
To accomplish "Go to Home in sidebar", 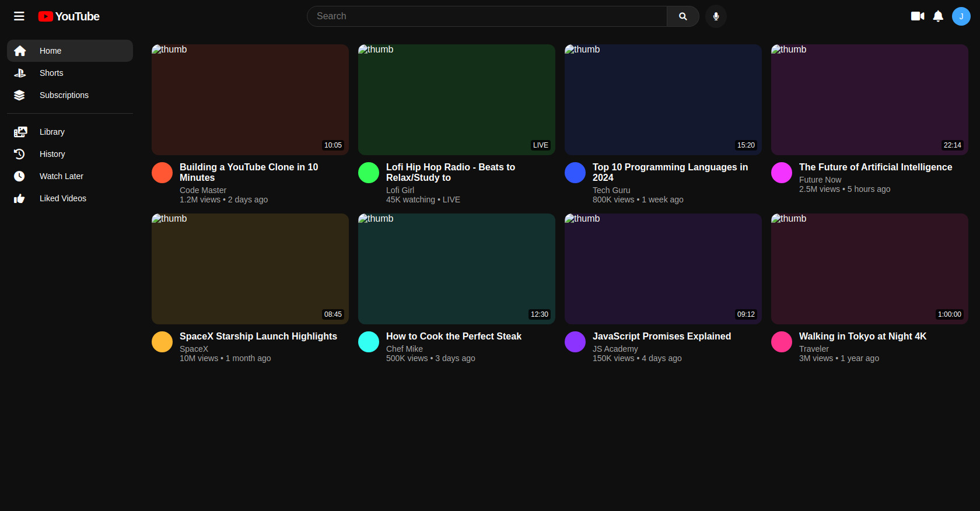I will point(70,51).
